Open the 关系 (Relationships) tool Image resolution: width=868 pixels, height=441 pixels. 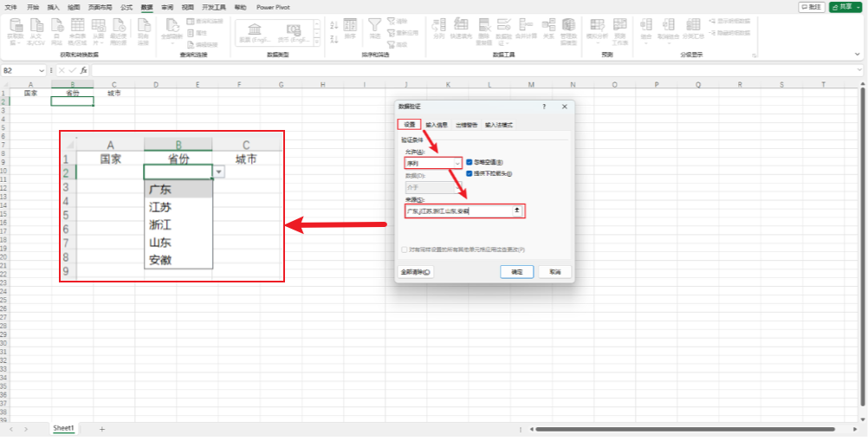click(548, 29)
